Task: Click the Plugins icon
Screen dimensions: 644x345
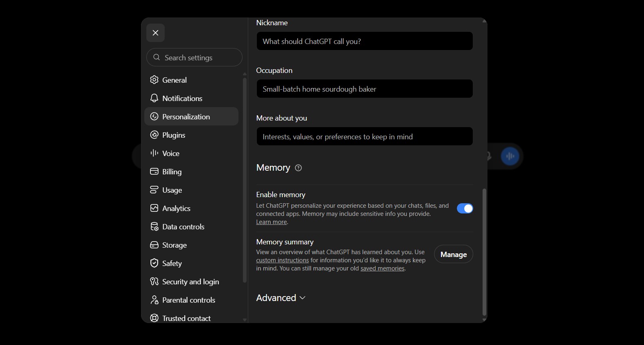Action: (x=154, y=135)
